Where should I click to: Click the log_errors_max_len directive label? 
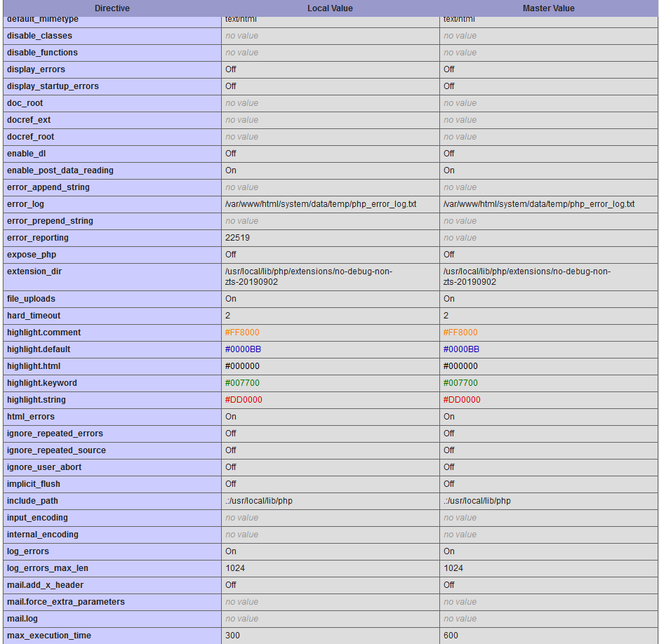point(48,568)
